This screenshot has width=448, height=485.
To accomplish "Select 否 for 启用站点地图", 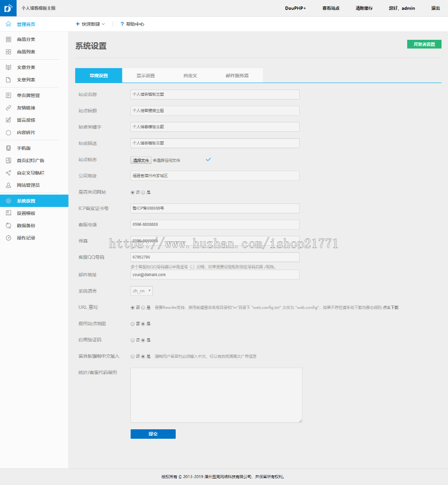I will (132, 324).
